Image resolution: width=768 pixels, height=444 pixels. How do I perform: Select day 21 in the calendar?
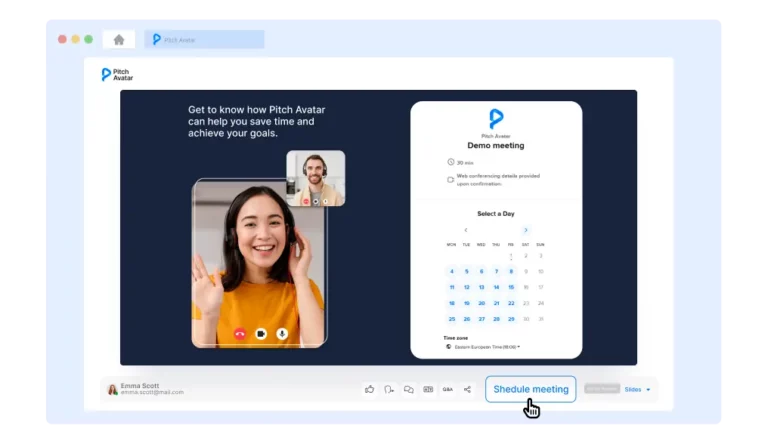click(x=496, y=303)
